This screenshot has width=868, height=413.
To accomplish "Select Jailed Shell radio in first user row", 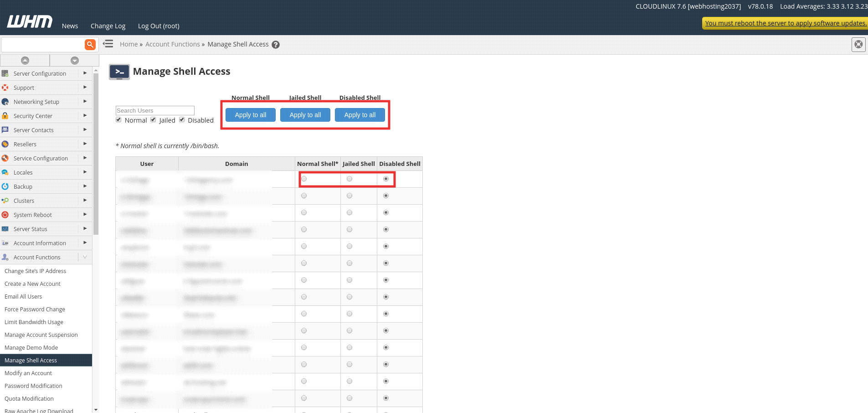I will coord(349,179).
